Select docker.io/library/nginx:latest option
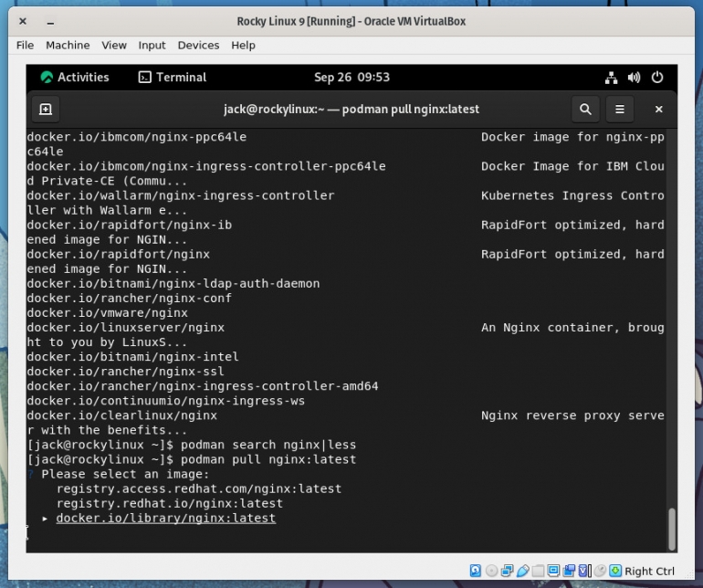703x588 pixels. [x=166, y=518]
